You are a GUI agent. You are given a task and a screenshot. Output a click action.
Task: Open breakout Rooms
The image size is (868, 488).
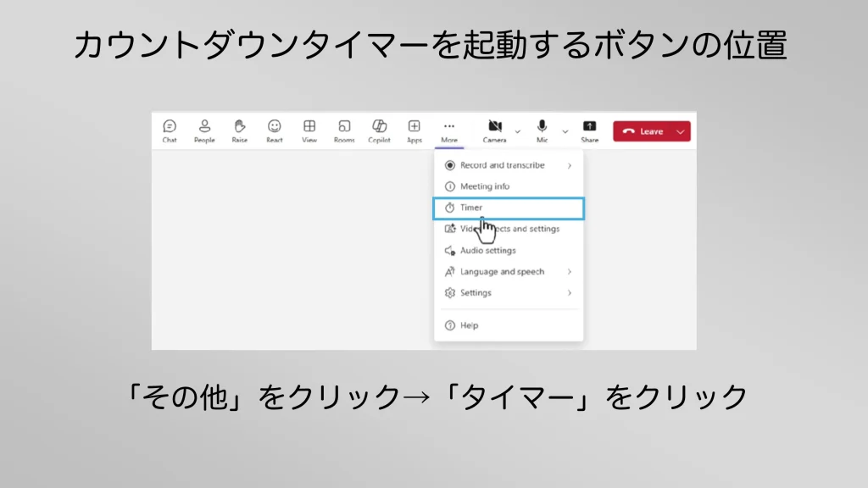point(344,130)
